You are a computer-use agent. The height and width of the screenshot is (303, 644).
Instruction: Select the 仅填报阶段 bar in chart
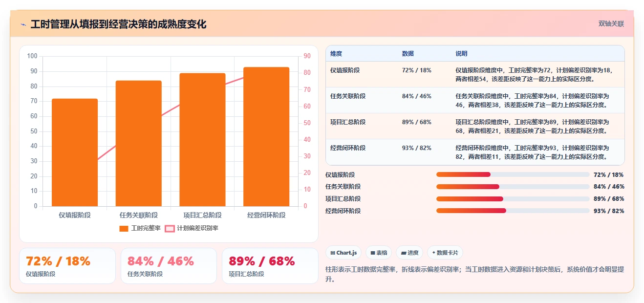[x=75, y=152]
